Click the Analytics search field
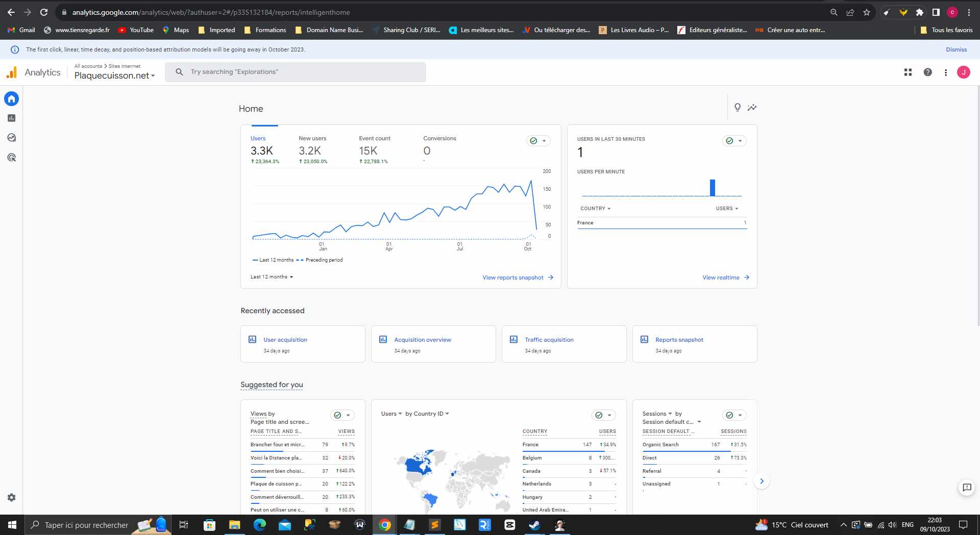Viewport: 980px width, 535px height. [x=296, y=72]
